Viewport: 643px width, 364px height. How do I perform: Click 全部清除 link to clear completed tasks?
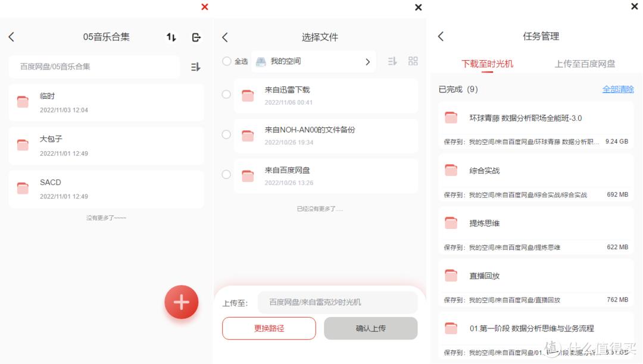click(618, 89)
